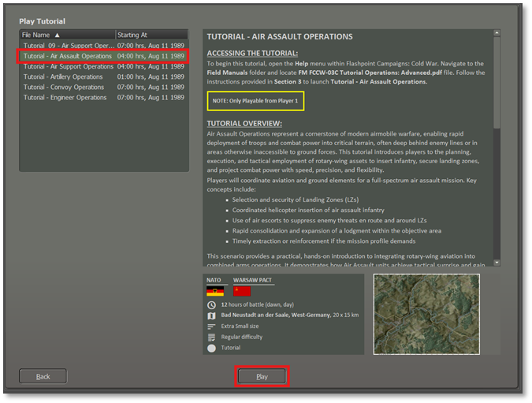Select Tutorial 09 - Air Support list entry
Screen dimensions: 532x403
coord(68,46)
